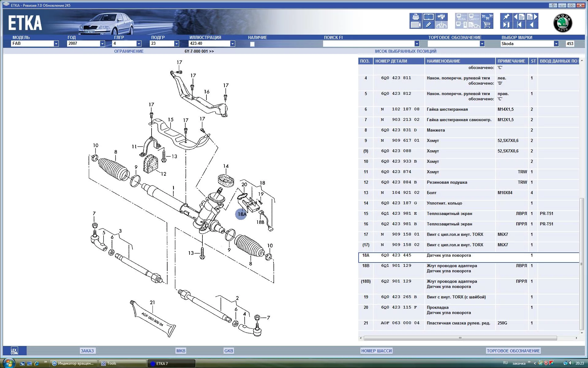Go to the next document page icon
Screen dimensions: 588x368
(532, 17)
